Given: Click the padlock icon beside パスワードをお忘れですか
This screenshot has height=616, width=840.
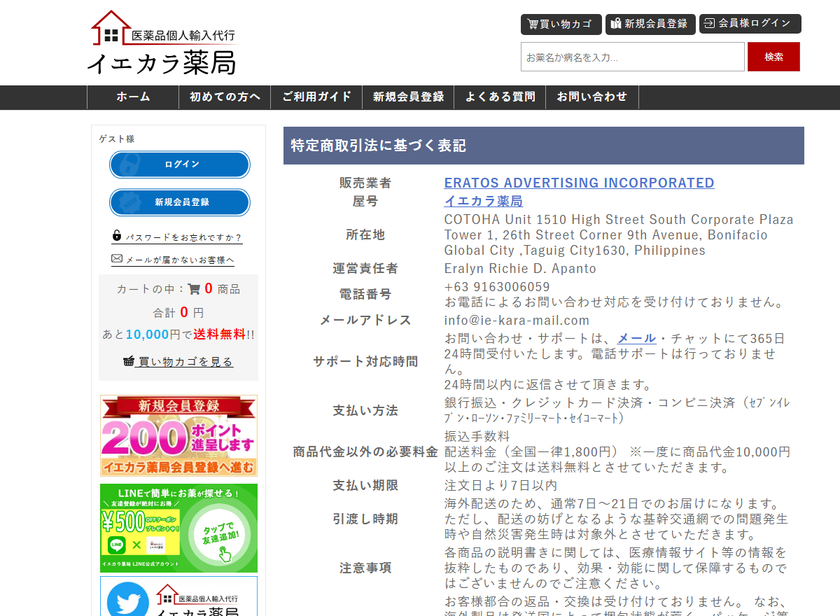Looking at the screenshot, I should (117, 236).
